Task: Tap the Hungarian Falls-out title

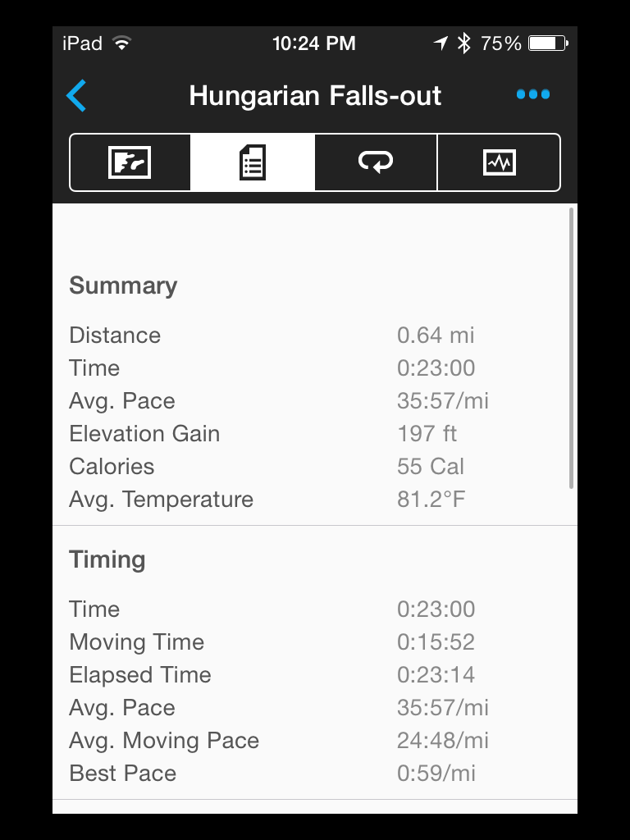Action: point(315,96)
